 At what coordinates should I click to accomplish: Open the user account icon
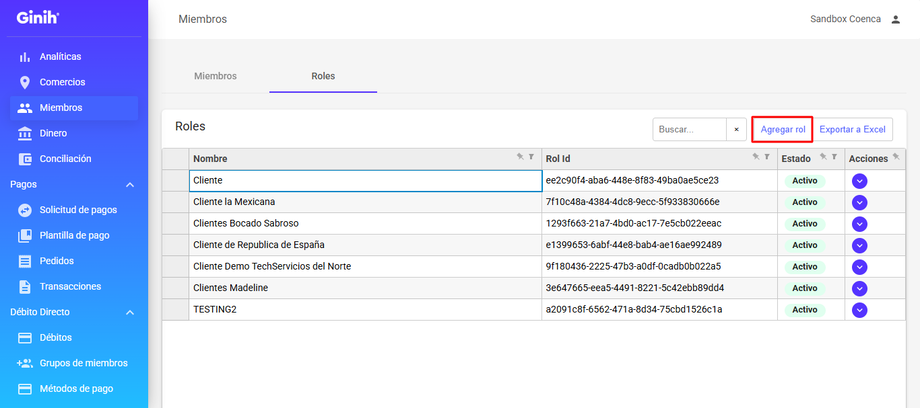[x=895, y=19]
